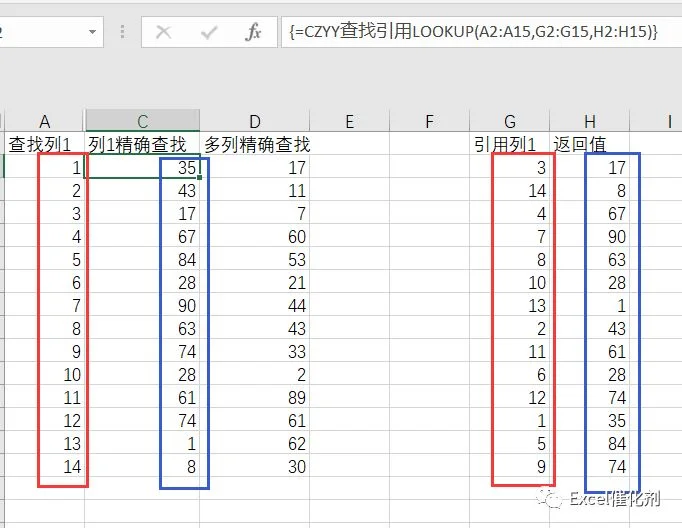This screenshot has width=682, height=528.
Task: Click the 多列精确查找 header cell
Action: (x=255, y=144)
